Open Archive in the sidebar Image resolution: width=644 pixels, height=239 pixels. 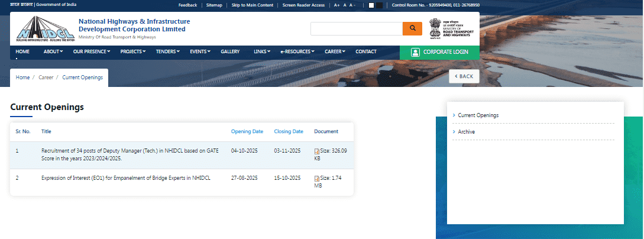point(466,132)
